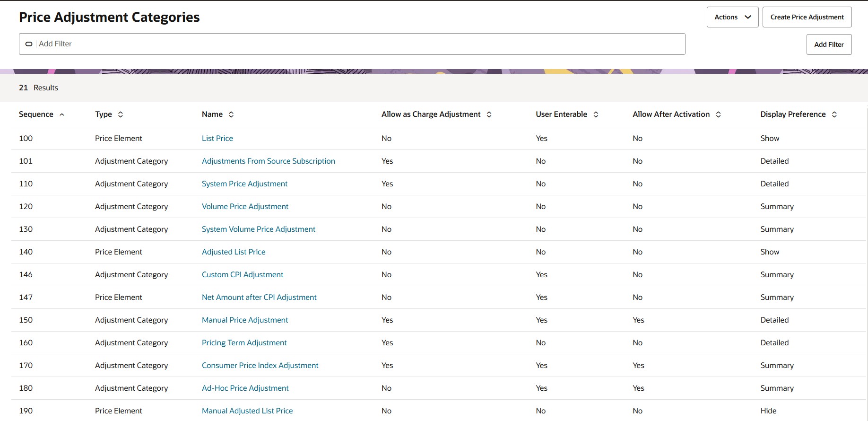Click the Sequence column header text
Image resolution: width=868 pixels, height=421 pixels.
[36, 114]
